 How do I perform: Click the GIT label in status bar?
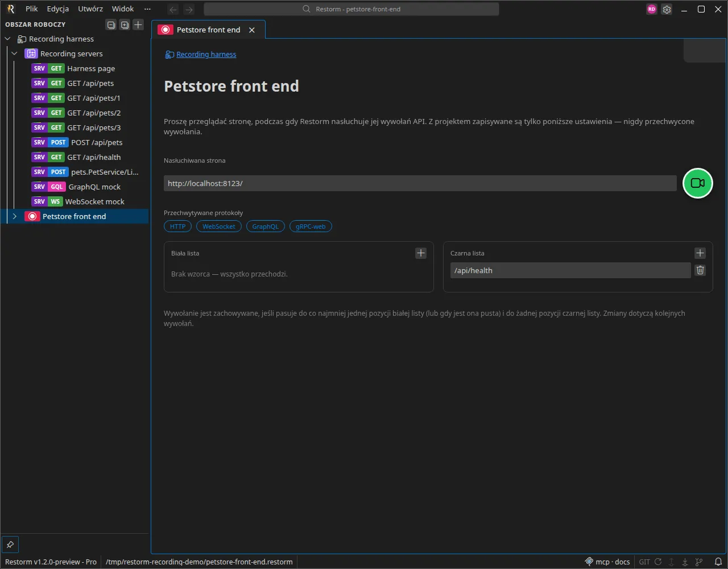coord(644,562)
